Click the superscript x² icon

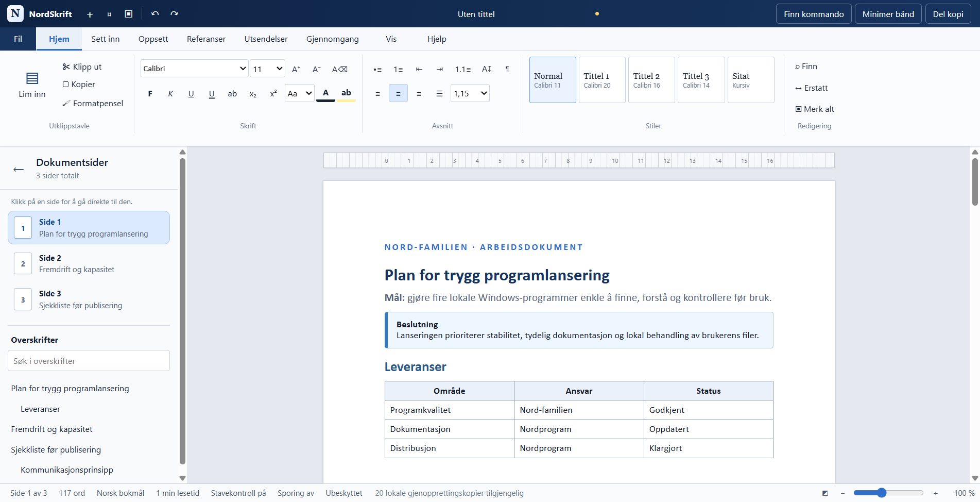[273, 93]
